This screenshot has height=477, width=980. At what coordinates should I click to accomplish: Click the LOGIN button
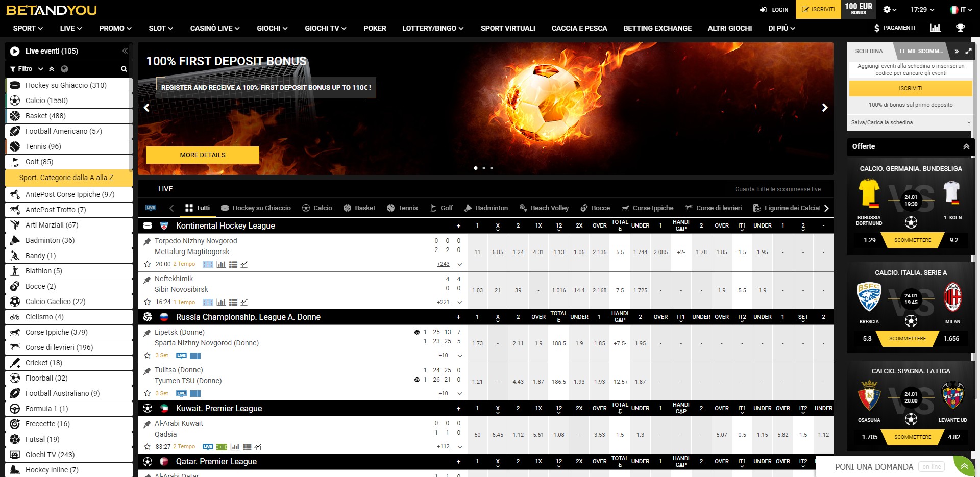click(x=774, y=10)
